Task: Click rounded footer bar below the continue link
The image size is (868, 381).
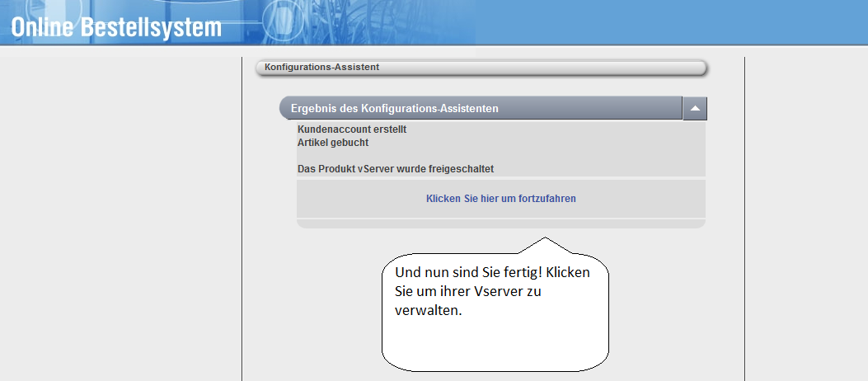Action: tap(500, 223)
